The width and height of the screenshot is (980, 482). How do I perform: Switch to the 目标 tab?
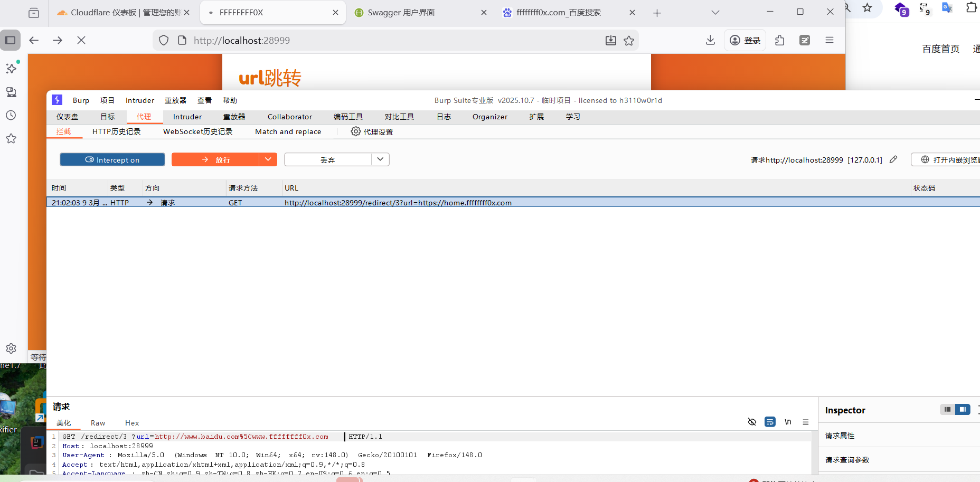pos(108,117)
